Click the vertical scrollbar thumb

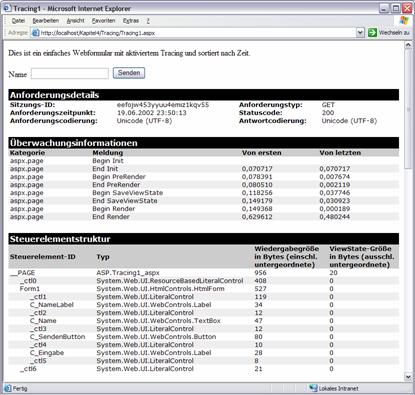click(x=408, y=109)
